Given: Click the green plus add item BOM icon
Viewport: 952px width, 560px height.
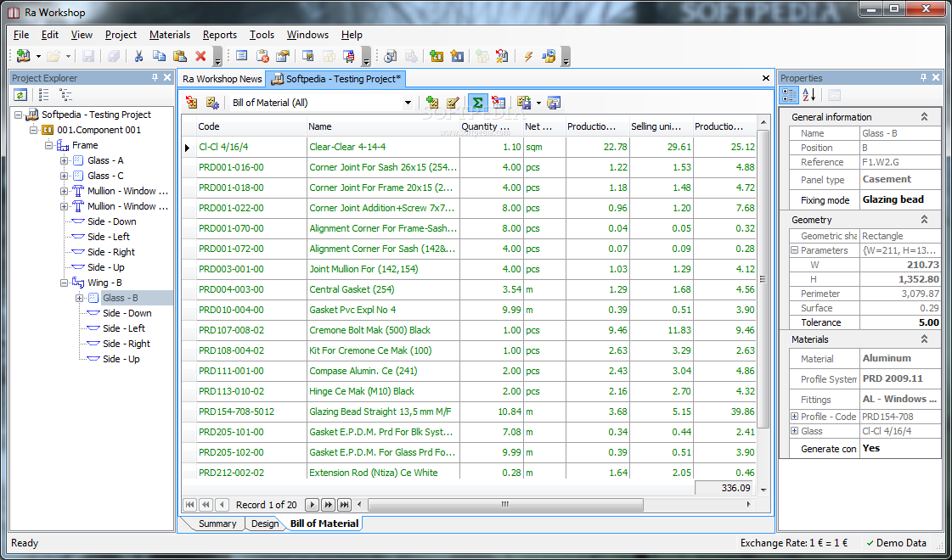Looking at the screenshot, I should [x=432, y=103].
